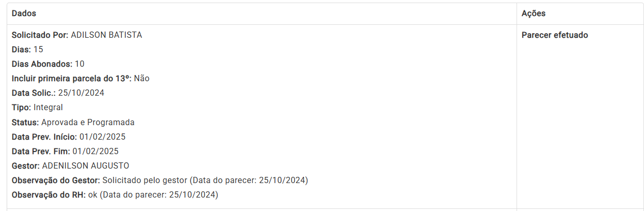Click the Solicitado Por label
This screenshot has width=644, height=211.
[x=40, y=35]
